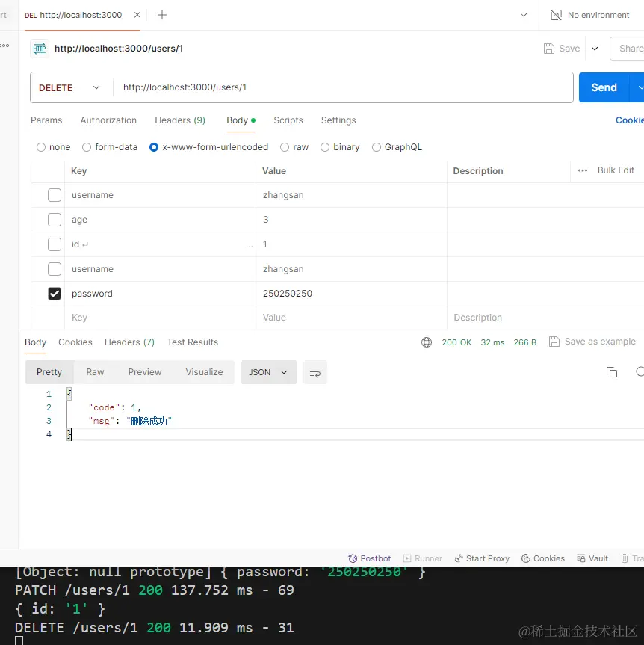
Task: Switch to Pretty response view
Action: (49, 372)
